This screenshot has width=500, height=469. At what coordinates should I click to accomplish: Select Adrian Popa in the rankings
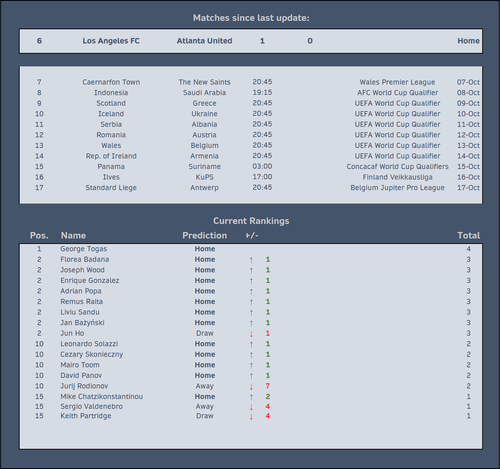tap(81, 291)
